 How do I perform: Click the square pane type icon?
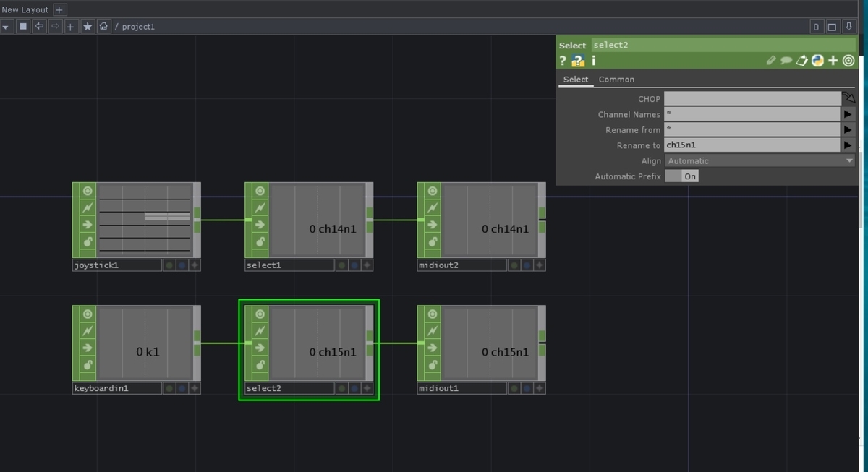point(22,27)
